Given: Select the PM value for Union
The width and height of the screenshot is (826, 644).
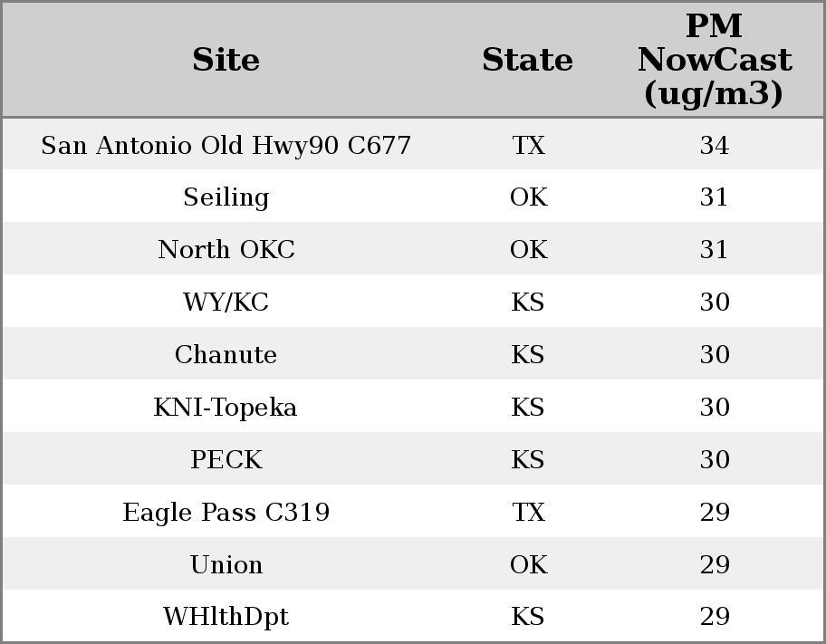Looking at the screenshot, I should [714, 565].
